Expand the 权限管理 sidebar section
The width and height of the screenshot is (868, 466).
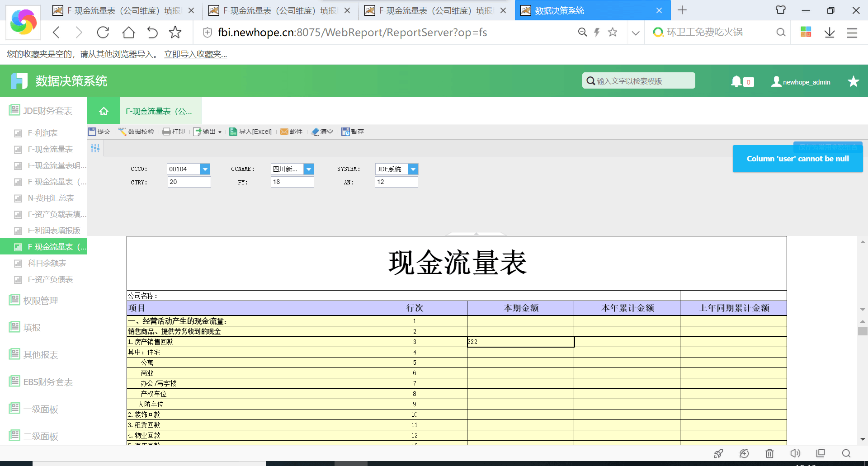click(x=40, y=301)
